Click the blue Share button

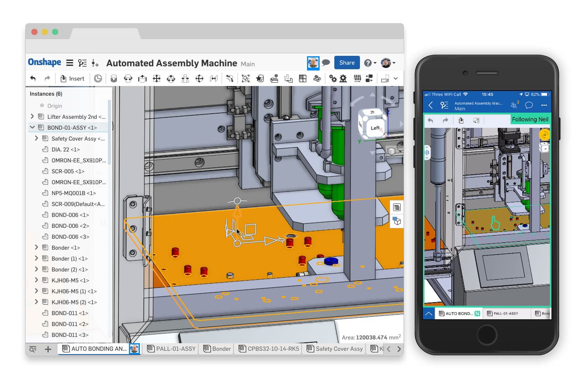click(x=347, y=63)
